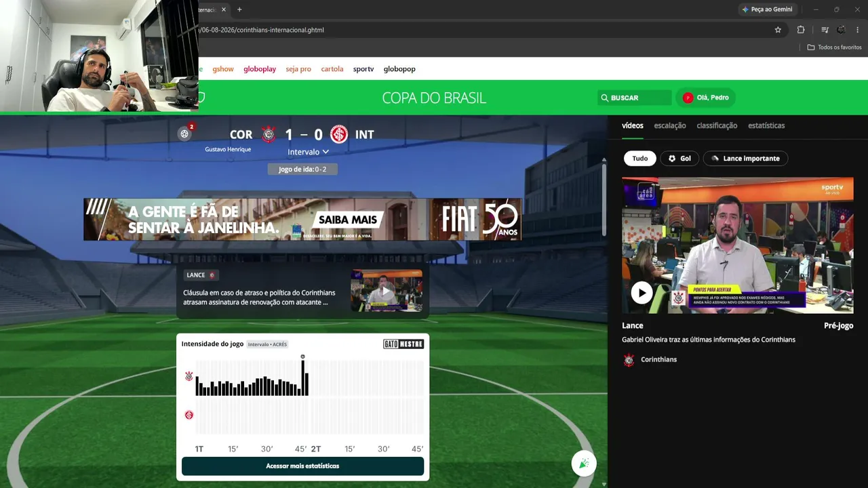Go to gshow in the top navigation
The image size is (868, 488).
click(x=223, y=69)
